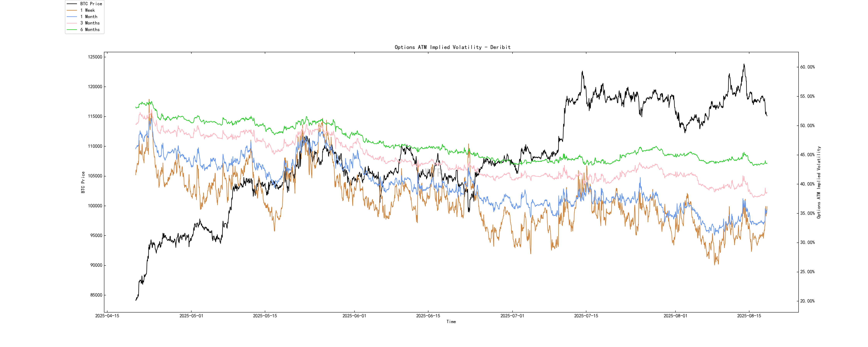Click the chart title Options ATM Implied Volatility
This screenshot has width=868, height=347.
click(452, 47)
